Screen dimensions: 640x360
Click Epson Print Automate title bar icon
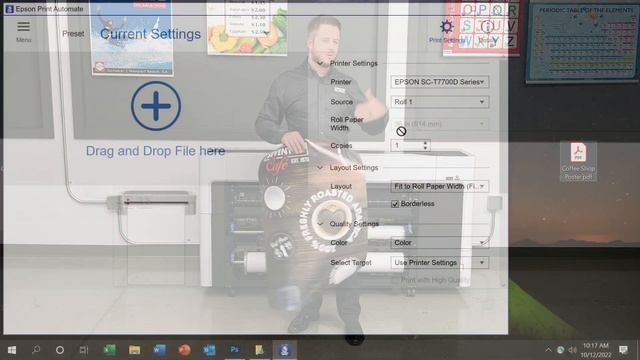tap(9, 9)
